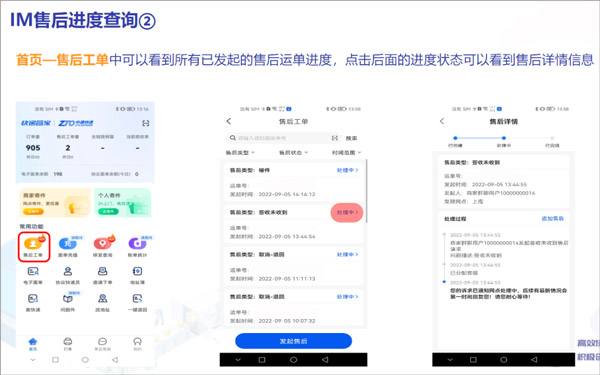
Task: Expand the 售后状态 filter dropdown
Action: tap(293, 153)
